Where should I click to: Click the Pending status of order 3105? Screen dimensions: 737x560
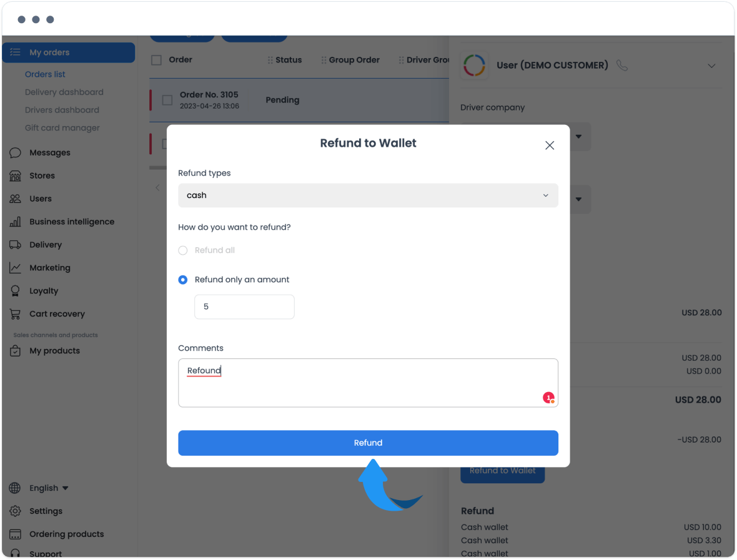pos(282,100)
